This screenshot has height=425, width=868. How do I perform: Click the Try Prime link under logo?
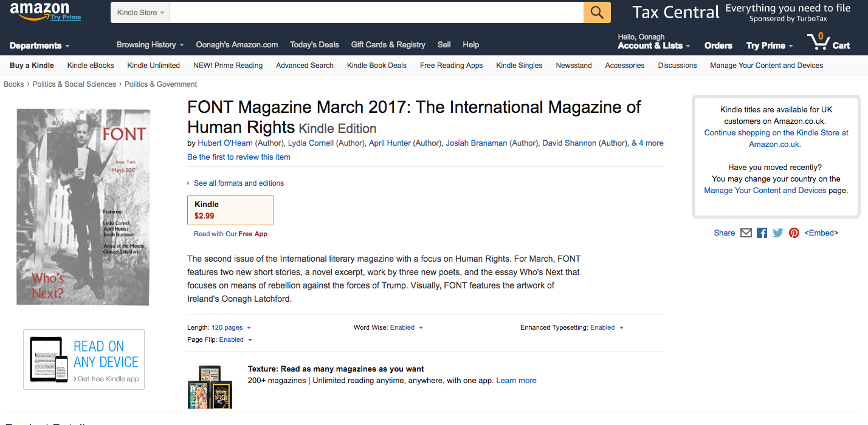pos(66,17)
